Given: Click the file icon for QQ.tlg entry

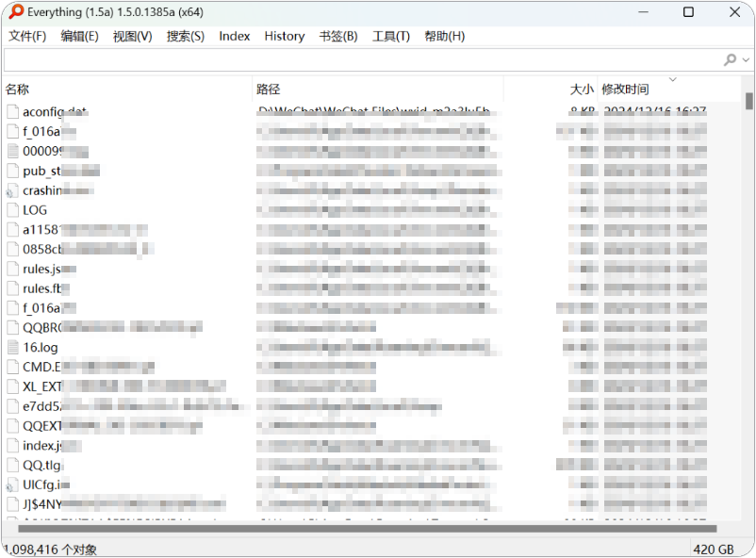Looking at the screenshot, I should click(13, 465).
